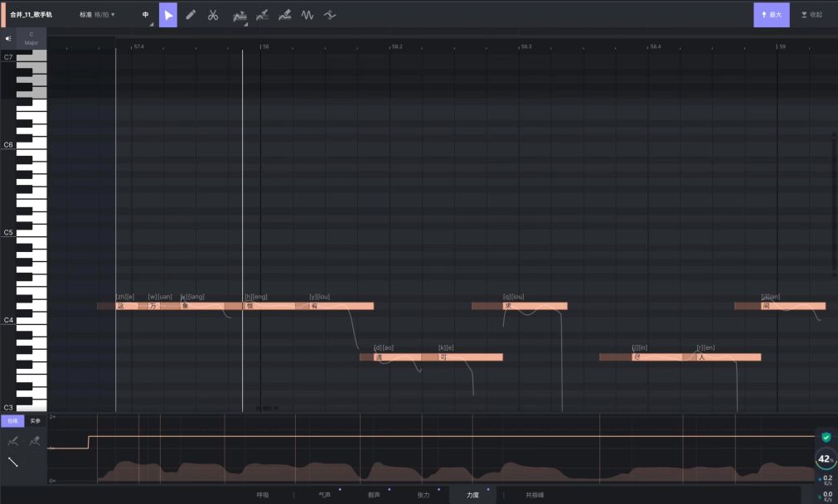The height and width of the screenshot is (504, 838).
Task: Click the green shield status icon
Action: (826, 437)
